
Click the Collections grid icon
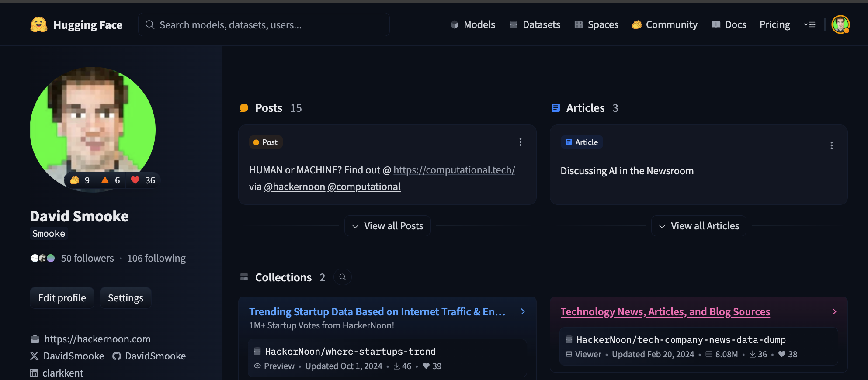click(x=244, y=277)
